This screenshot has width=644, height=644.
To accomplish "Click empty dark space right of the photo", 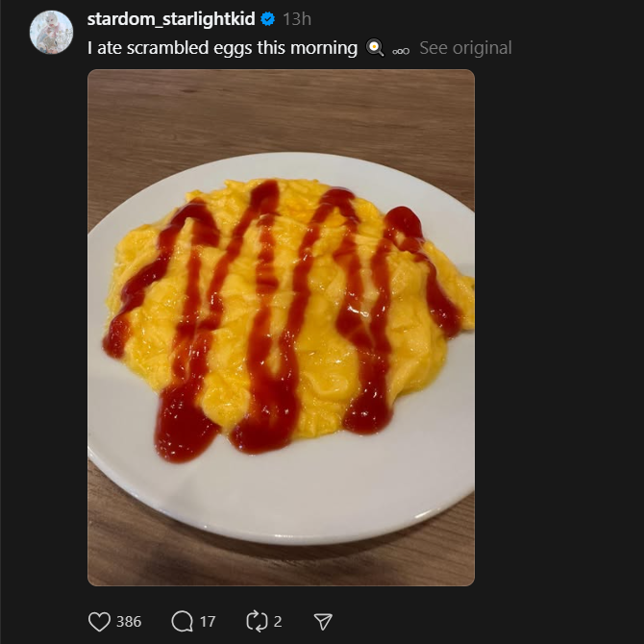I will (558, 329).
